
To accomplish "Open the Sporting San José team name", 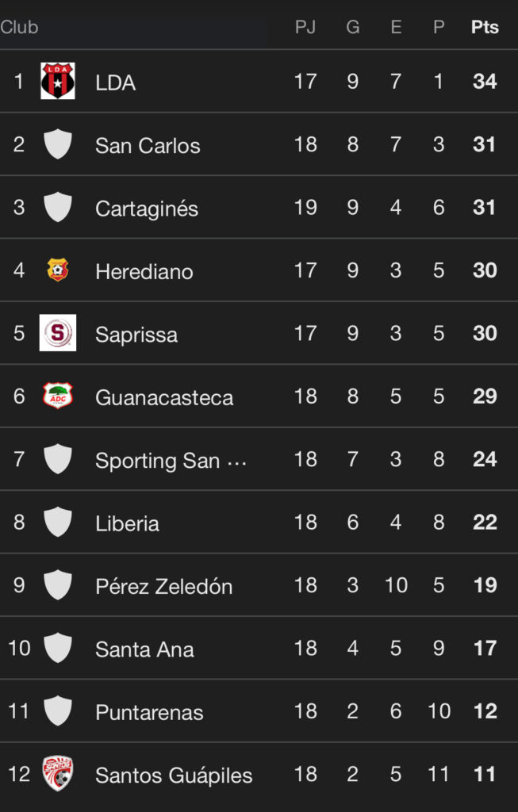I will [x=171, y=461].
